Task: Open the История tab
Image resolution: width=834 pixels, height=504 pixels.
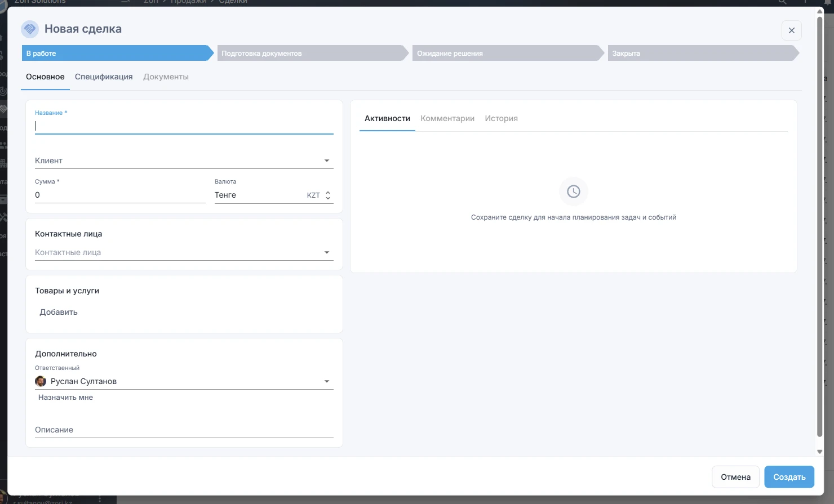Action: click(x=501, y=118)
